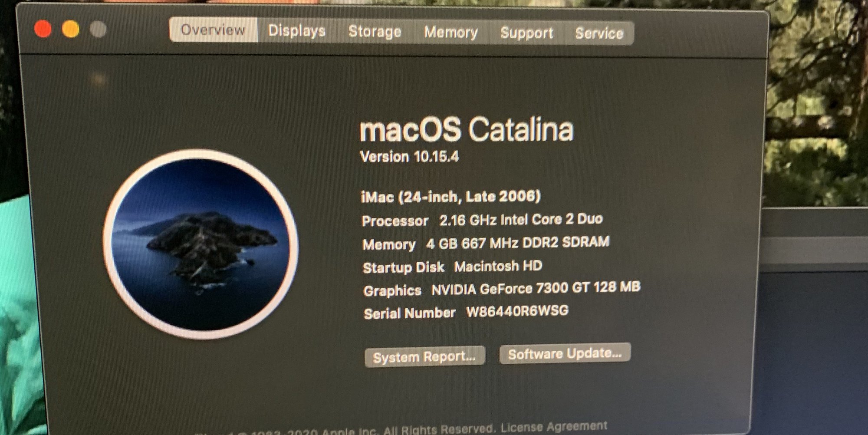Click the Processor 2.16 GHz Intel Core line
Viewport: 868px width, 435px height.
[482, 220]
